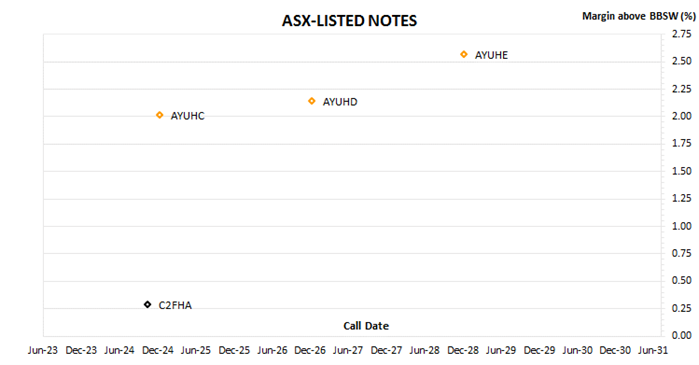The image size is (699, 365).
Task: Select the AYUHE data label
Action: pos(491,55)
